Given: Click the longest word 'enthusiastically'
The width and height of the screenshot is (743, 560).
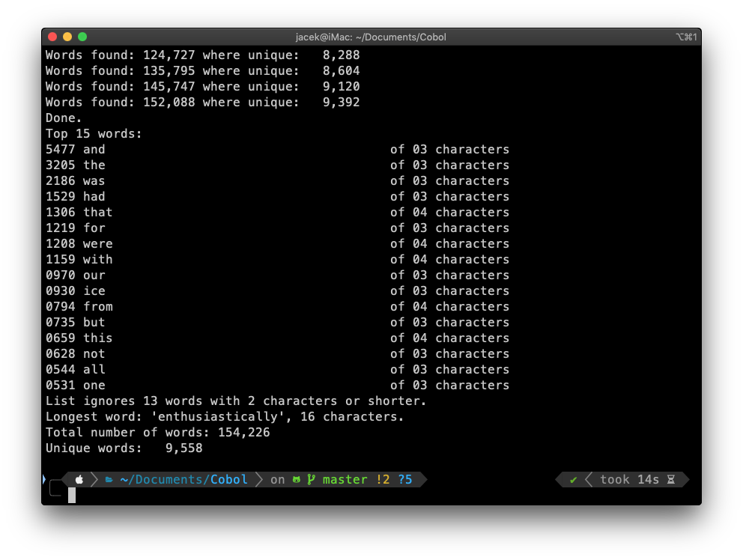Looking at the screenshot, I should coord(217,416).
